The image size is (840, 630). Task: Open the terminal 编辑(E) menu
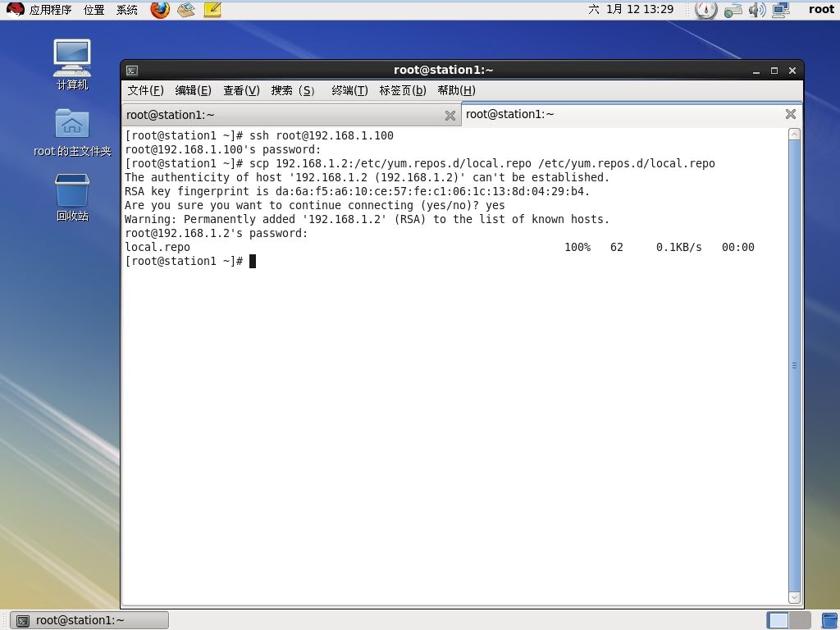click(194, 90)
